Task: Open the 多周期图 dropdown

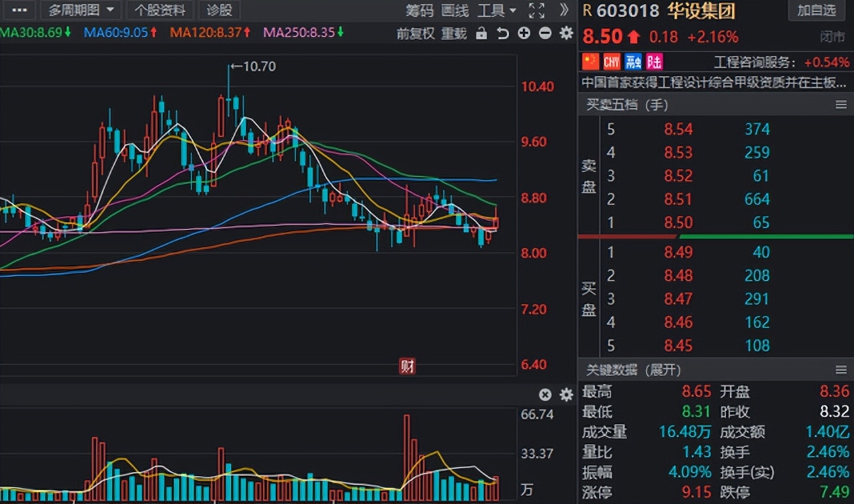Action: (x=81, y=10)
